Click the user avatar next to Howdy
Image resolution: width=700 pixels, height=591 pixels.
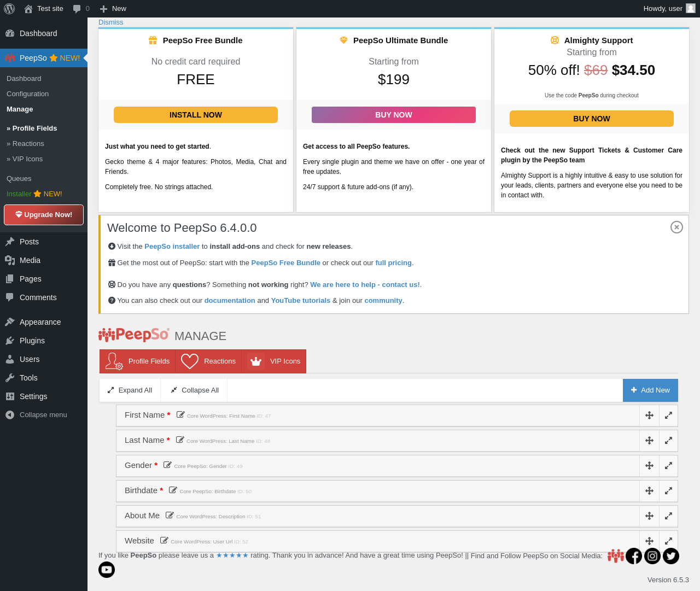click(x=691, y=8)
